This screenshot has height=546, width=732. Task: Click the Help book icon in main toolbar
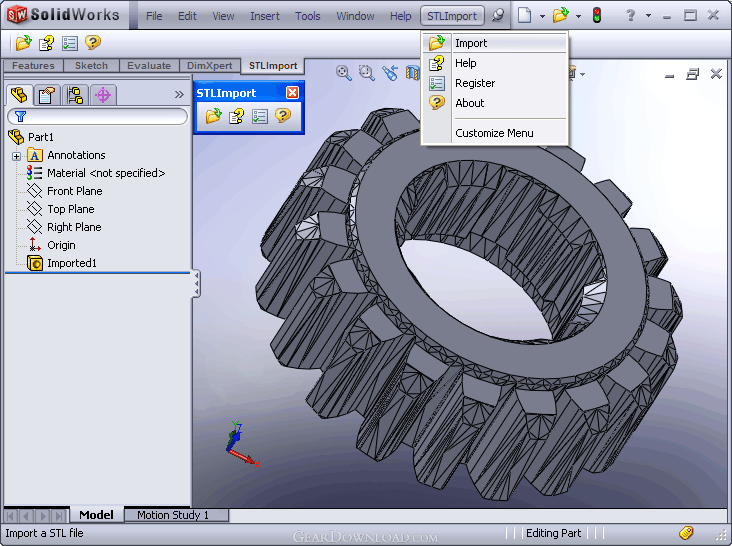pyautogui.click(x=46, y=43)
